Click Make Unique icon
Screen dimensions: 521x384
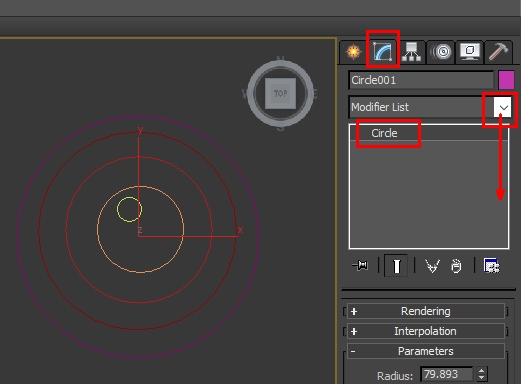point(432,266)
